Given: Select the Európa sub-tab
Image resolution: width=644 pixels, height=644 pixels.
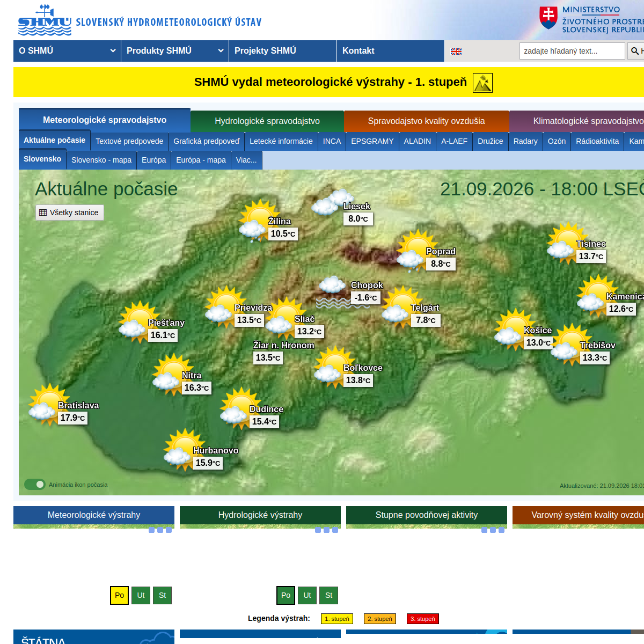Looking at the screenshot, I should pos(154,160).
